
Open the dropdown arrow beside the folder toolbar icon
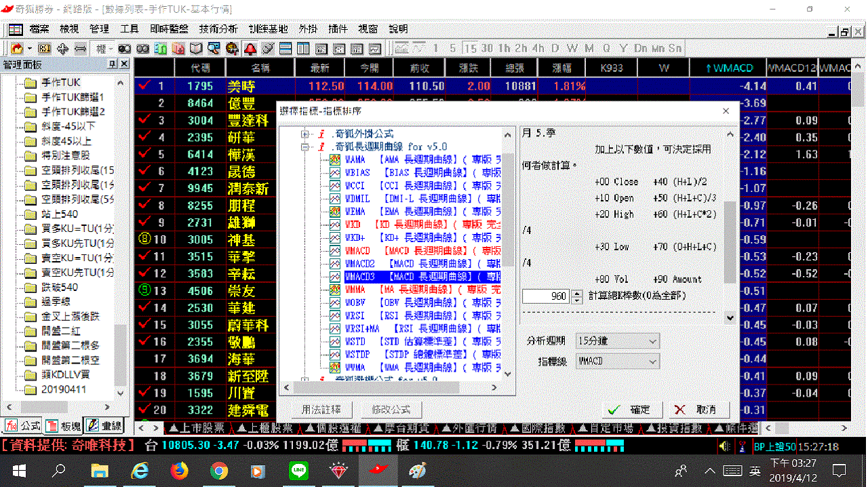[x=29, y=49]
